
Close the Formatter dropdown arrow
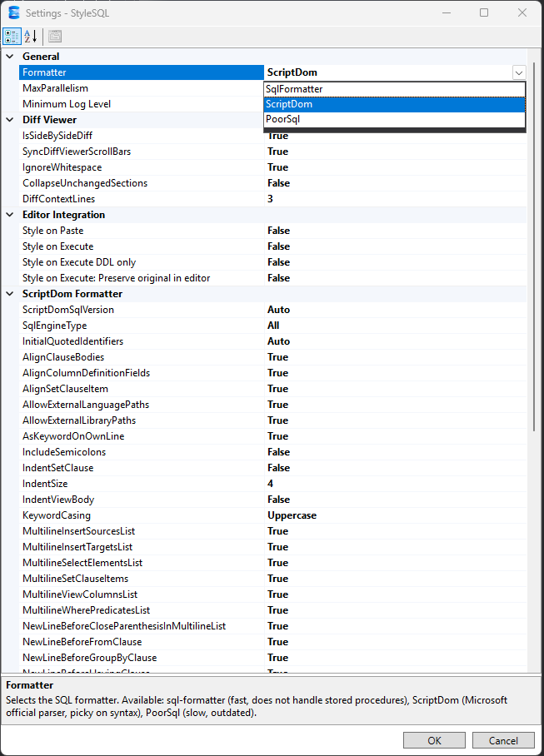pyautogui.click(x=519, y=72)
